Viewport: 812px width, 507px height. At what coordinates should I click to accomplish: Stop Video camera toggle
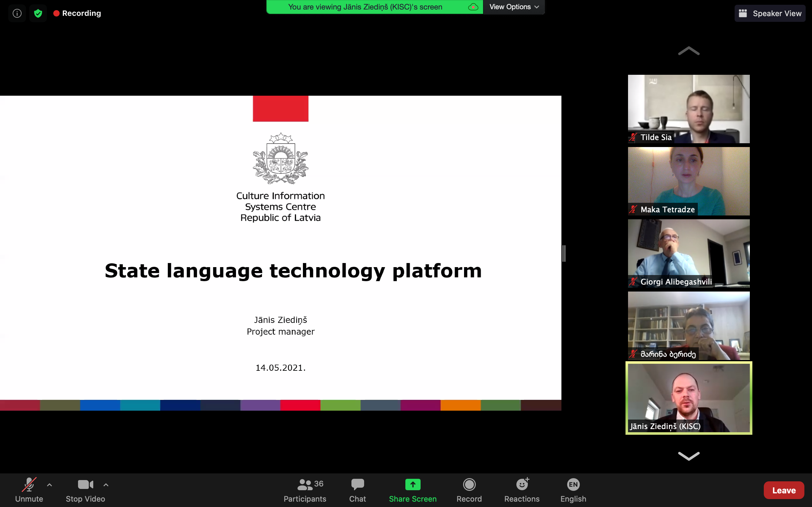(85, 490)
